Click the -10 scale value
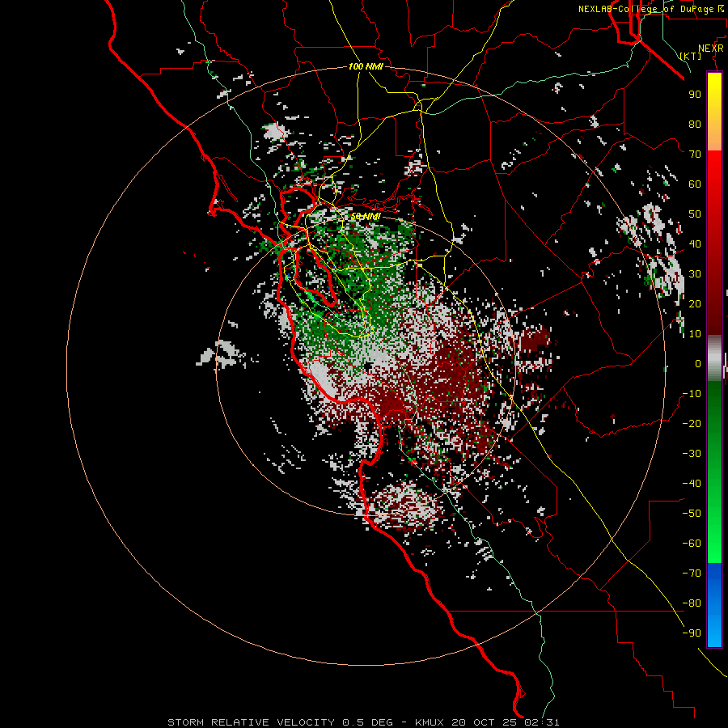 (x=692, y=394)
